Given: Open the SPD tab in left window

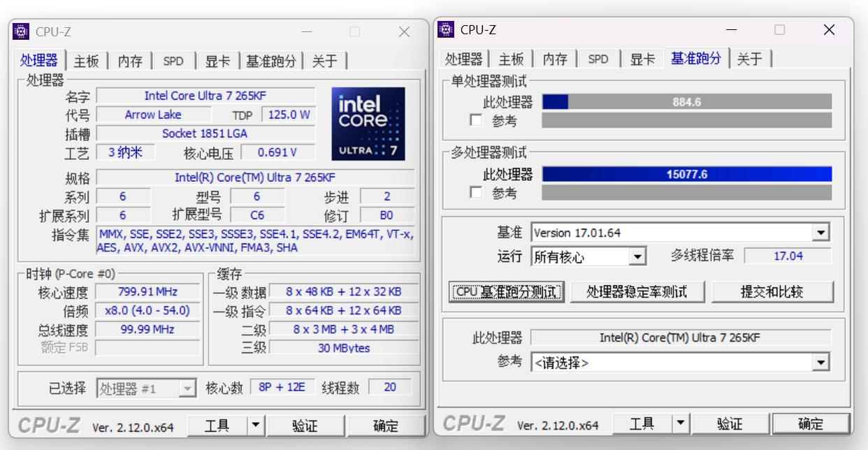Looking at the screenshot, I should (x=173, y=61).
